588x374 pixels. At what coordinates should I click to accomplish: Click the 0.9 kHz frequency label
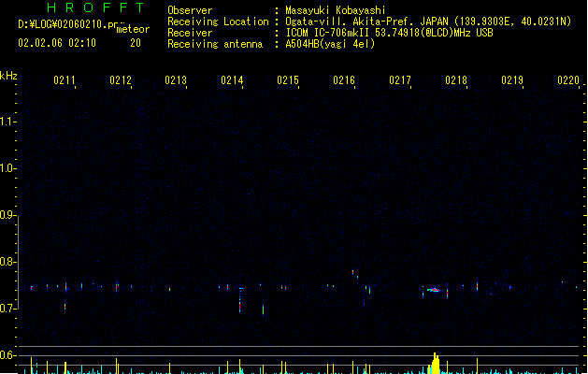pyautogui.click(x=7, y=215)
